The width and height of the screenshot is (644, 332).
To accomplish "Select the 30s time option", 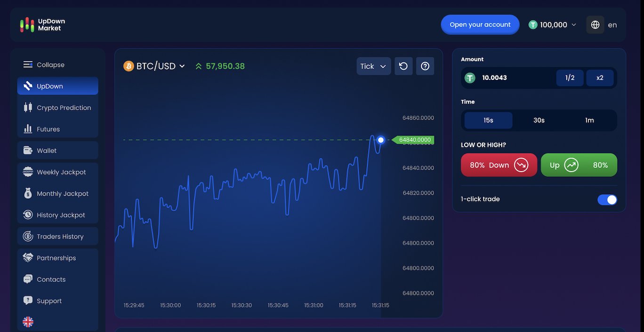I will [x=539, y=120].
